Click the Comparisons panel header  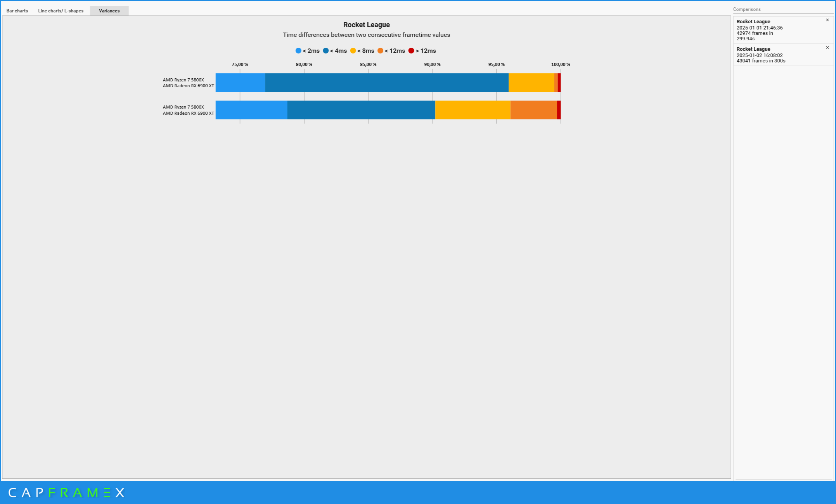[746, 9]
